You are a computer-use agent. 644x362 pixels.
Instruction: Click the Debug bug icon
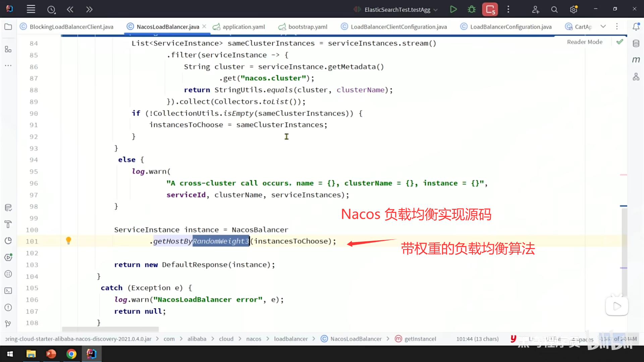click(x=472, y=9)
